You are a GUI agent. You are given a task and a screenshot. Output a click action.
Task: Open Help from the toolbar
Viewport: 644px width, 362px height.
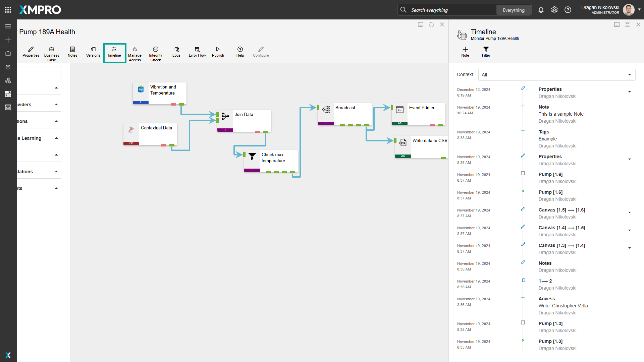(x=240, y=53)
